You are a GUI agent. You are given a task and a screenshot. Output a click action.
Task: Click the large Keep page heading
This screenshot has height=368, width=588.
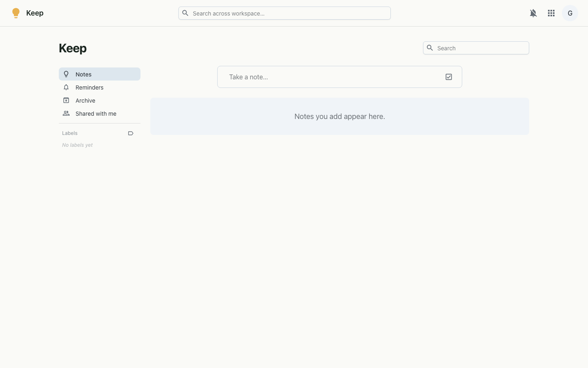(x=73, y=48)
